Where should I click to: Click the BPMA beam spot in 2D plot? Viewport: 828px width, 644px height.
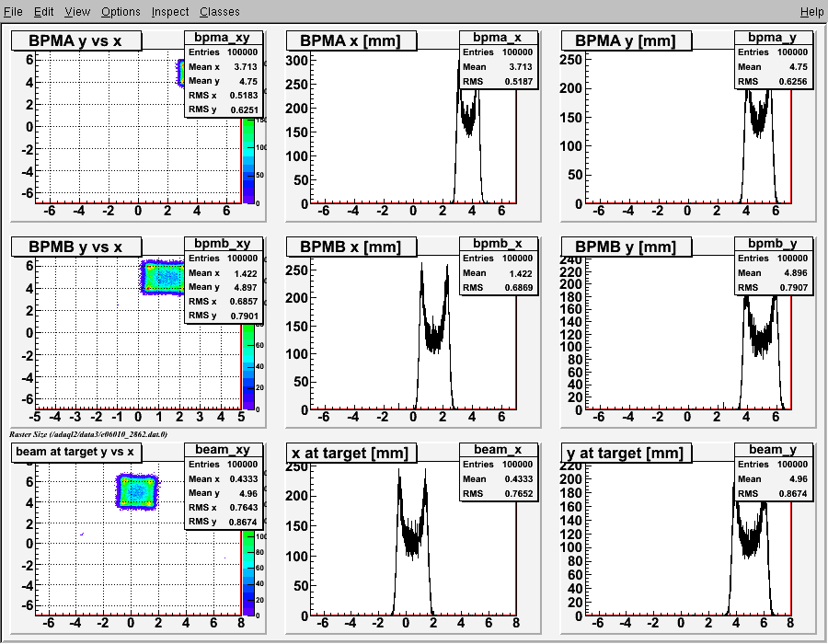180,74
